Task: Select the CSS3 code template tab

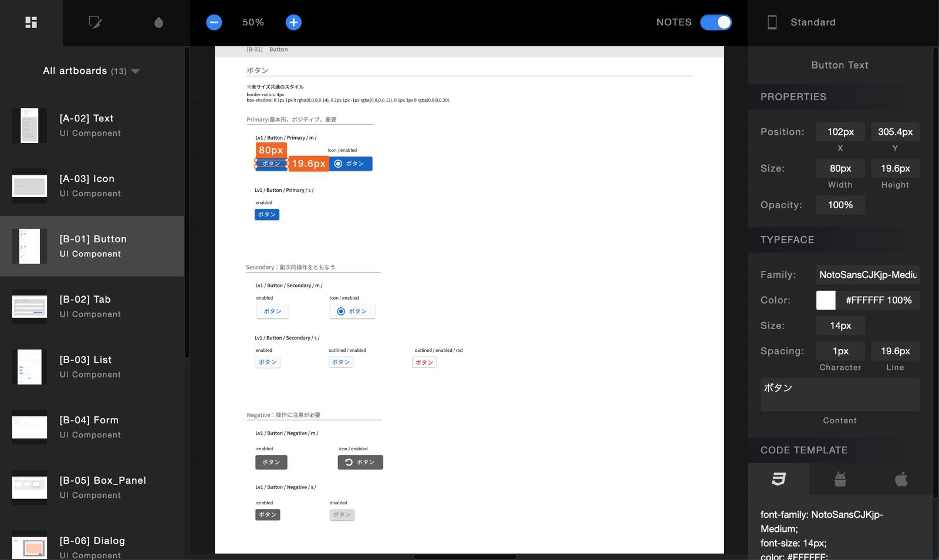Action: (x=778, y=479)
